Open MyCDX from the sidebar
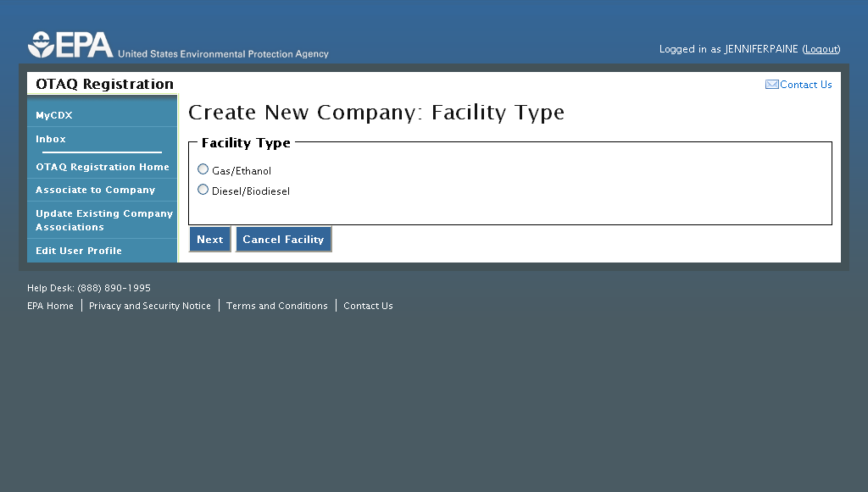 [x=54, y=115]
